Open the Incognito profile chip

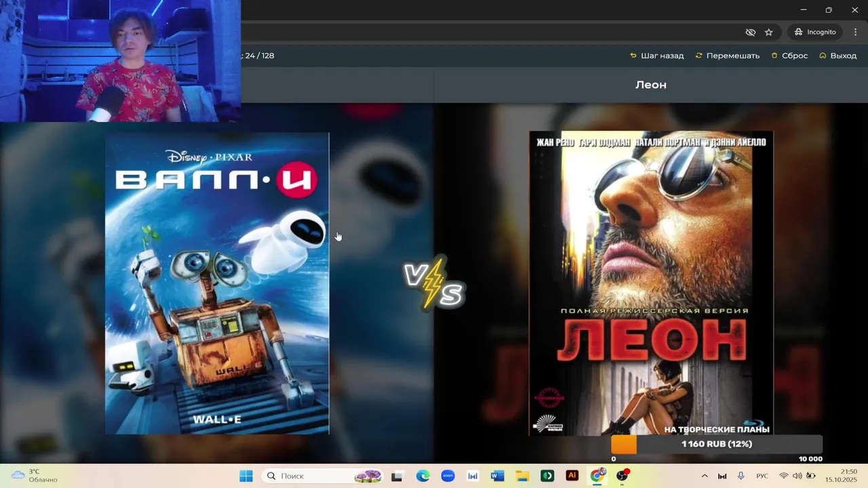click(815, 32)
